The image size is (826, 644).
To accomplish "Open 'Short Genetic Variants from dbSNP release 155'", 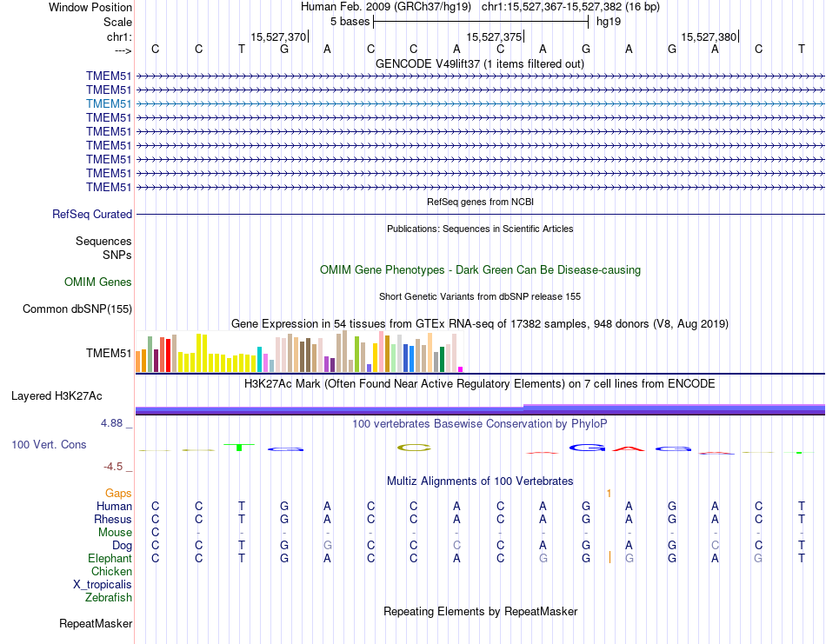I will tap(480, 296).
